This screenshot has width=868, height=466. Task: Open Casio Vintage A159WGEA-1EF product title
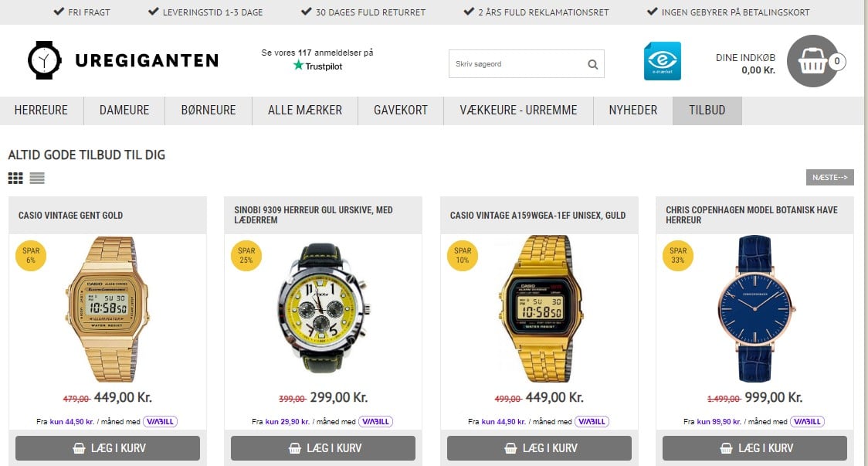click(537, 216)
